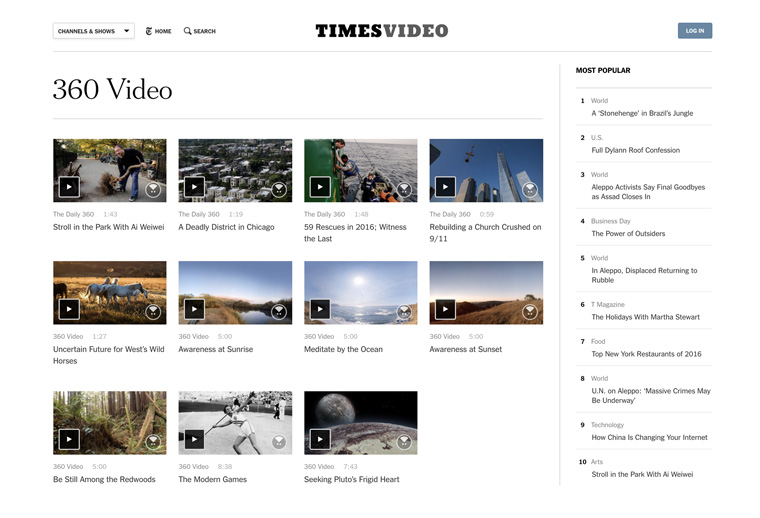
Task: Click the Log In button
Action: pos(695,31)
